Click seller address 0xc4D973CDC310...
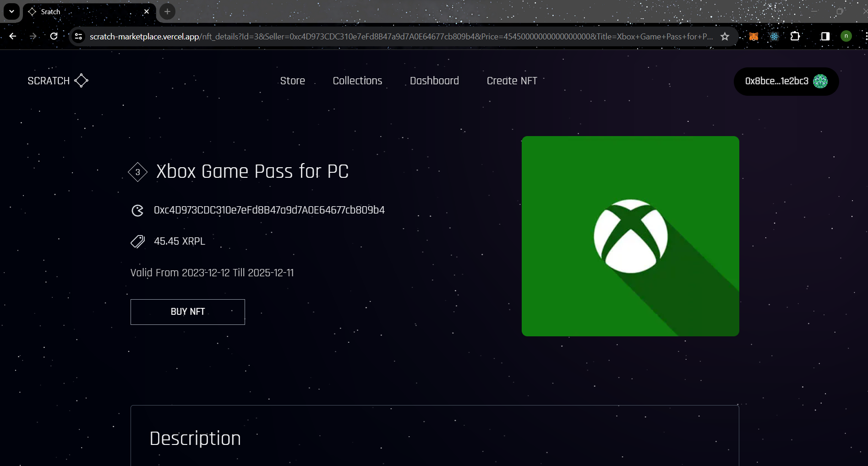This screenshot has width=868, height=466. pyautogui.click(x=269, y=210)
